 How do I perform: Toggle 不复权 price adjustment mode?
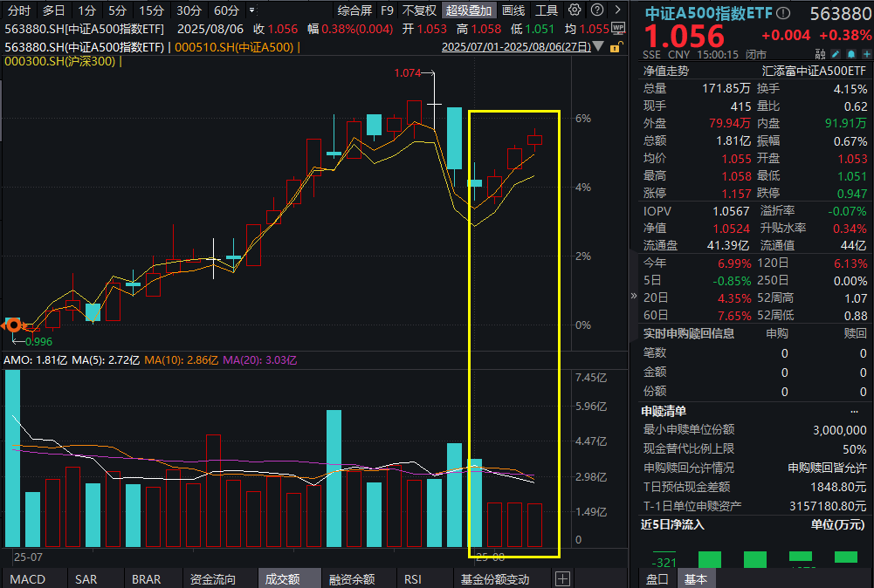[420, 10]
